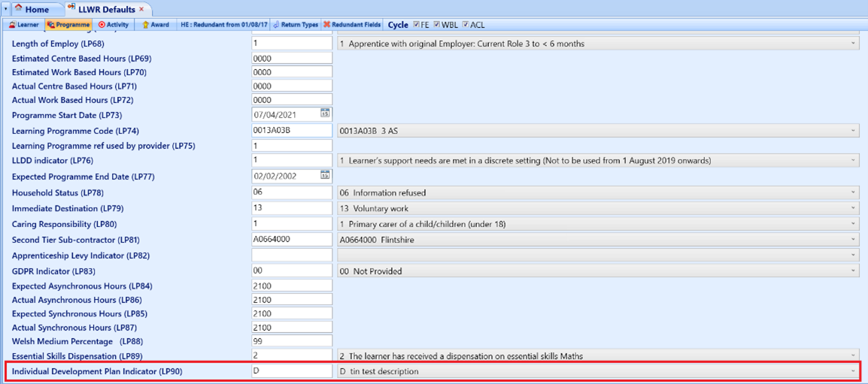This screenshot has width=868, height=384.
Task: Toggle the FE cycle checkbox
Action: click(417, 25)
